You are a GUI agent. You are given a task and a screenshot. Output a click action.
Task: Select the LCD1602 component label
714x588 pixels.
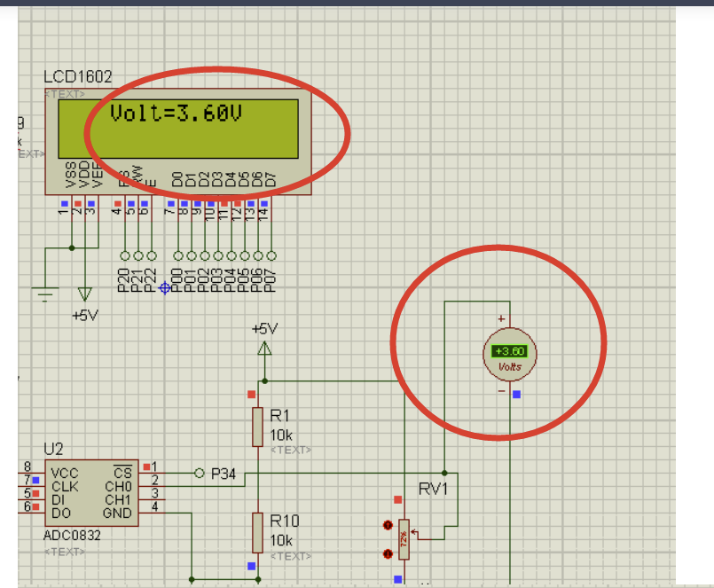click(78, 76)
